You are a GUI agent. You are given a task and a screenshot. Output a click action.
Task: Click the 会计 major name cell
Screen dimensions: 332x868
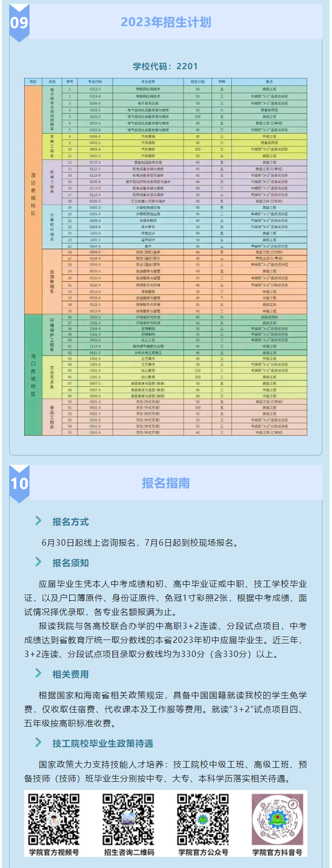tap(148, 246)
